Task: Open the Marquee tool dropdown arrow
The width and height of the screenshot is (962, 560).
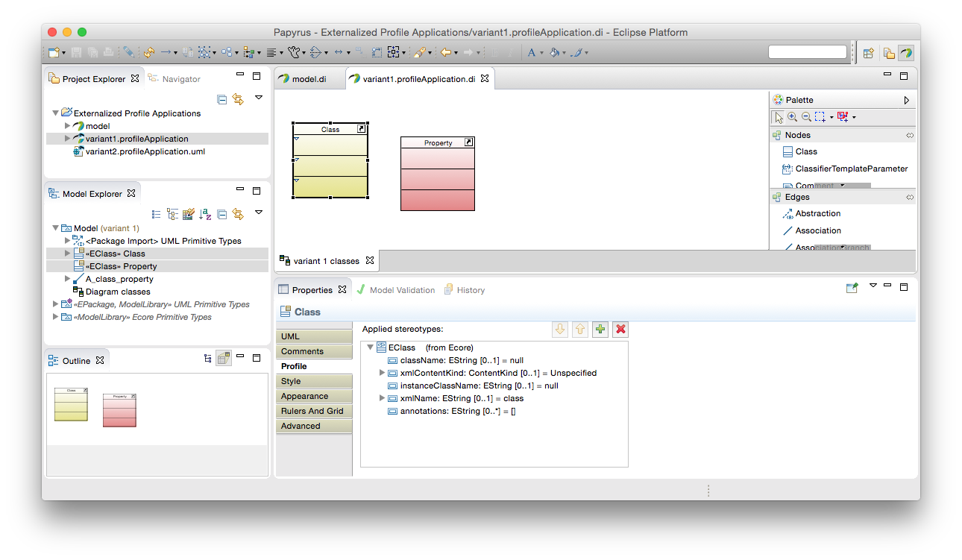Action: 831,118
